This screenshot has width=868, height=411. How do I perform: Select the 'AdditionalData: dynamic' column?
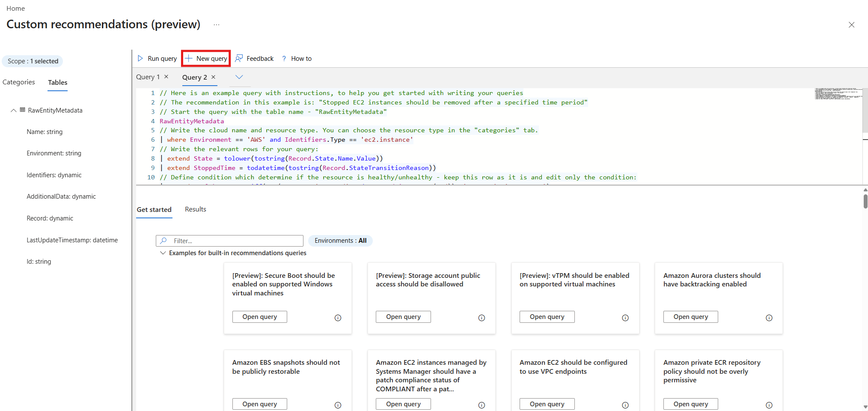61,197
